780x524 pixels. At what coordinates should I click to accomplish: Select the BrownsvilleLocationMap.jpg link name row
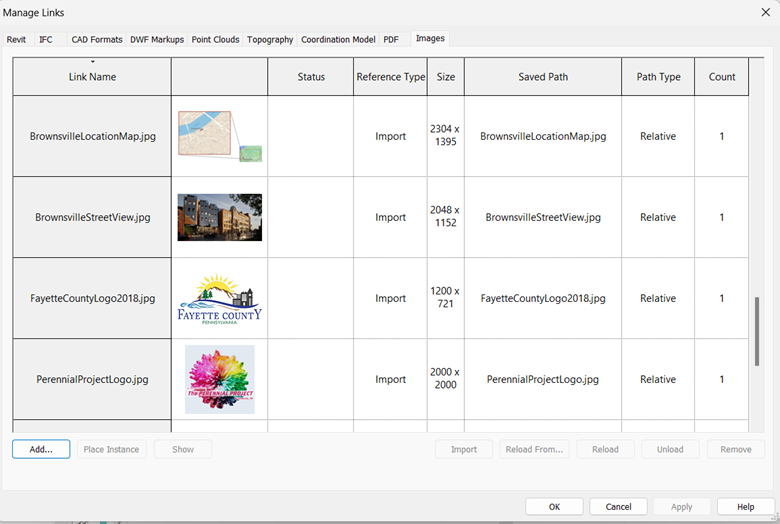click(92, 136)
